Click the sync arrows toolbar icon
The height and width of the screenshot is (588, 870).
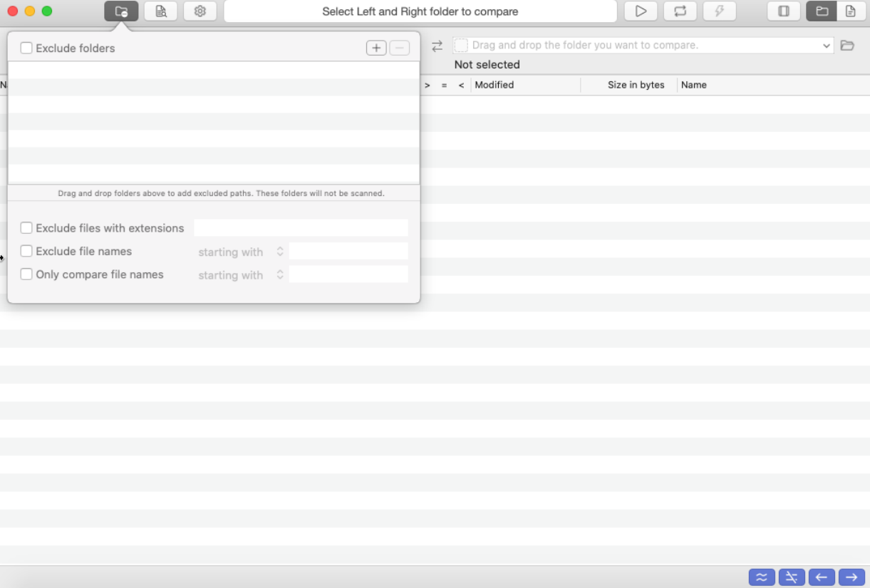[x=680, y=11]
